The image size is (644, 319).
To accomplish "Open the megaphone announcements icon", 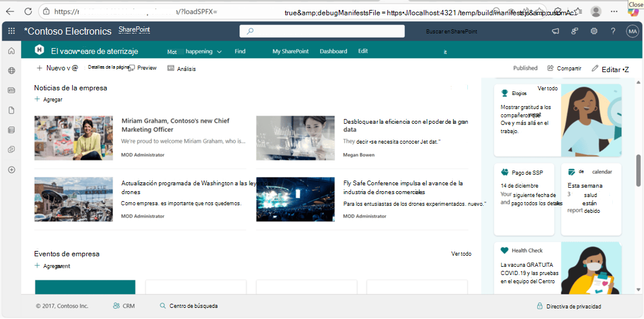I will coord(555,31).
